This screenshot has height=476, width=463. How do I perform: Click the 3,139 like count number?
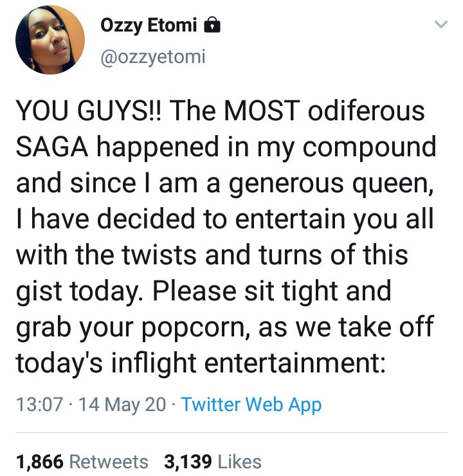point(188,461)
